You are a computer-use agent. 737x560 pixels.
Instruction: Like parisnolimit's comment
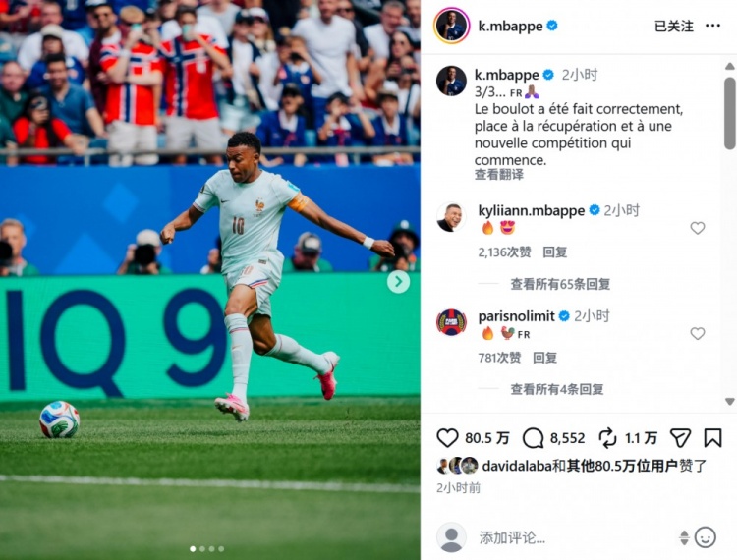click(698, 334)
